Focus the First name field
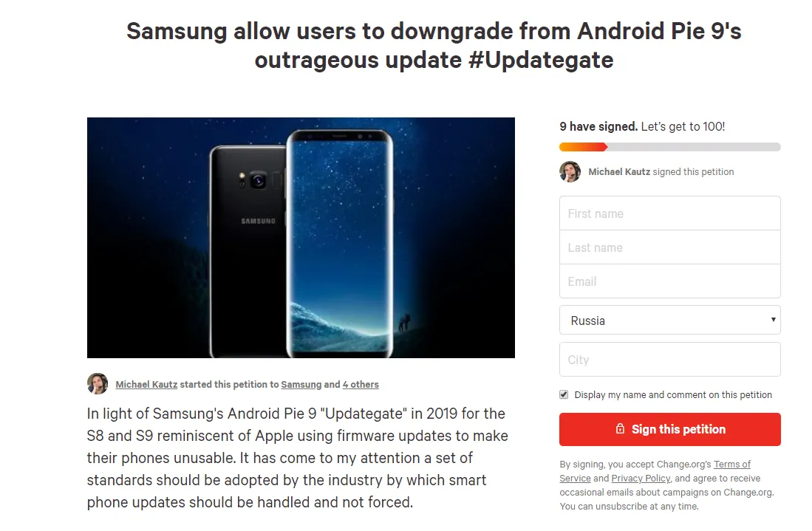Image resolution: width=812 pixels, height=531 pixels. (x=669, y=213)
